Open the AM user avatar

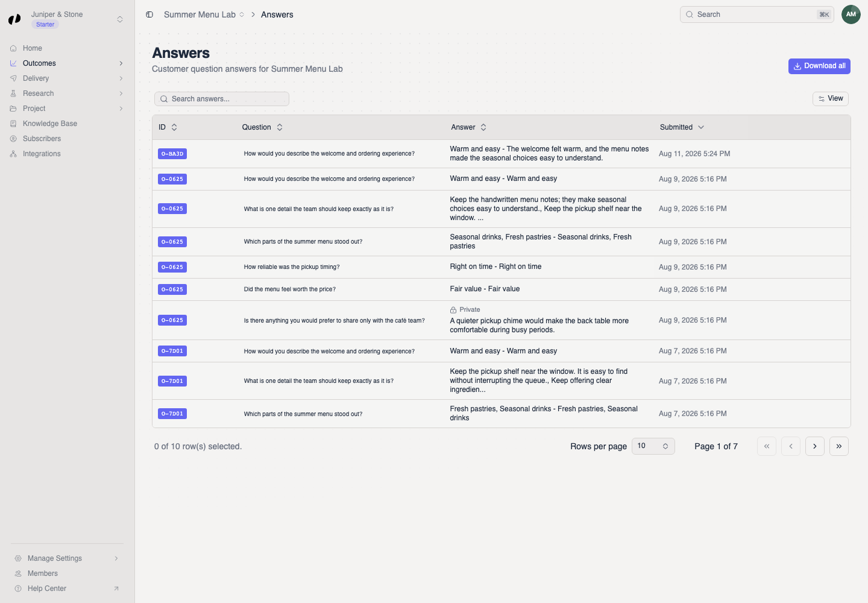[851, 14]
